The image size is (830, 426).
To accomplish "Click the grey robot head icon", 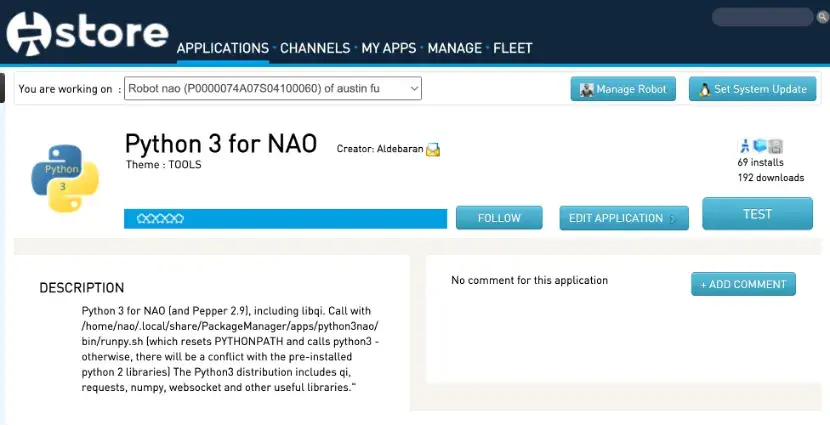I will [776, 146].
